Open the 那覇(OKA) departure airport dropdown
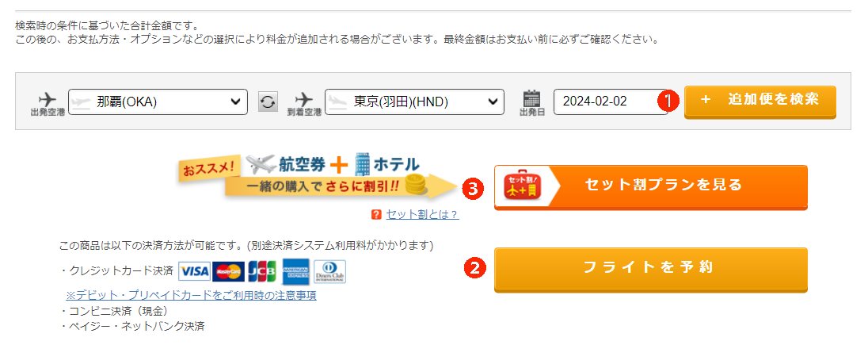This screenshot has width=868, height=345. tap(158, 102)
